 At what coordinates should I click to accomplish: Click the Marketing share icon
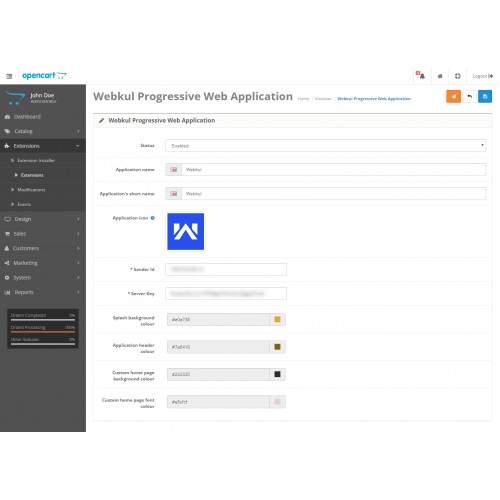point(7,263)
